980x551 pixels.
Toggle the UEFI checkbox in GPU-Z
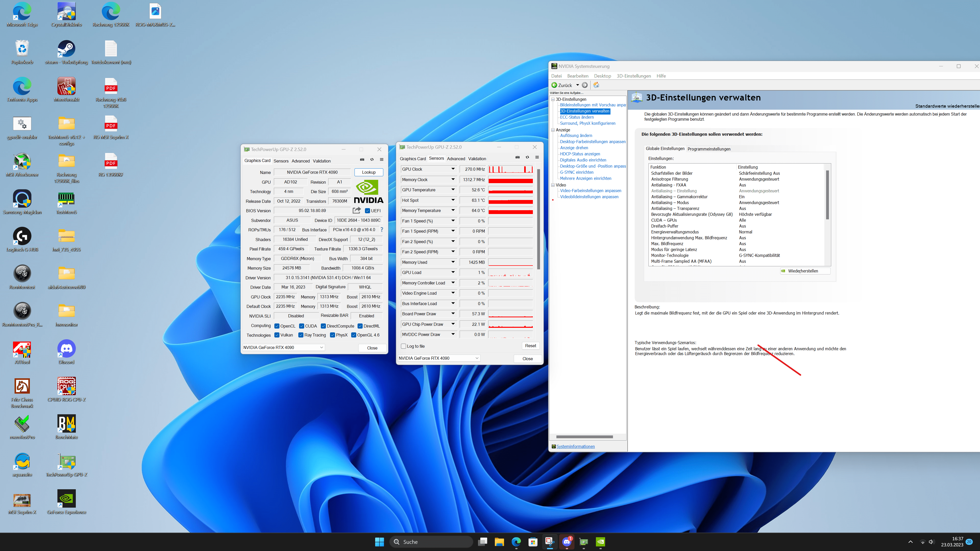tap(367, 211)
